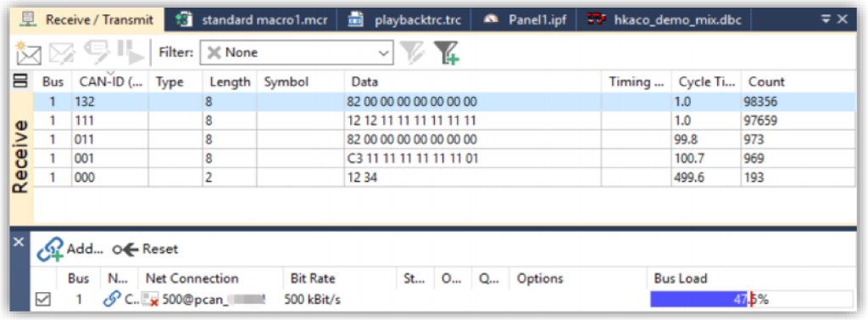Click the Add connection chain icon
The width and height of the screenshot is (868, 320).
point(50,250)
